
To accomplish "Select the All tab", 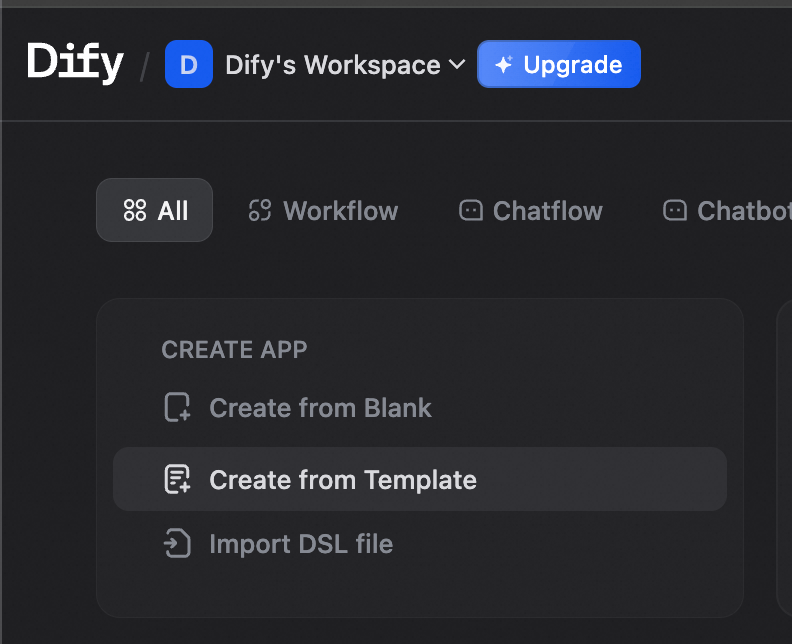I will [154, 210].
